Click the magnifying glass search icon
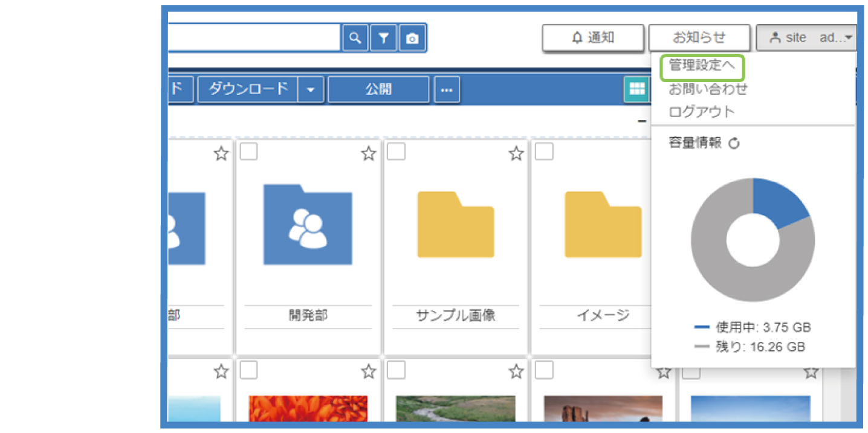868x433 pixels. coord(355,37)
